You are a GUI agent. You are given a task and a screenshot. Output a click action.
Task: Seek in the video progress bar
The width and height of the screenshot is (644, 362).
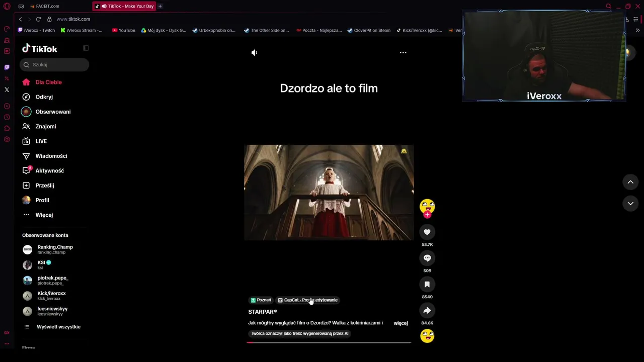tap(329, 342)
